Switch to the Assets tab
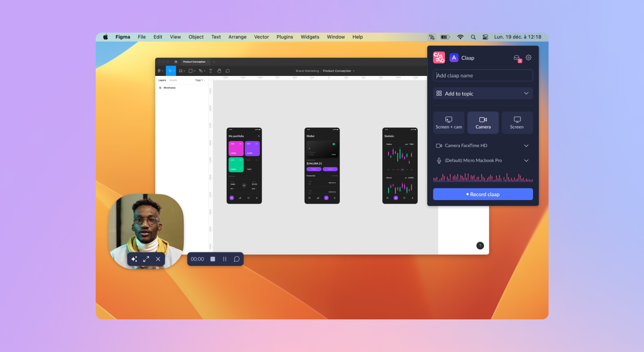Screen dimensions: 644x352 tap(173, 80)
